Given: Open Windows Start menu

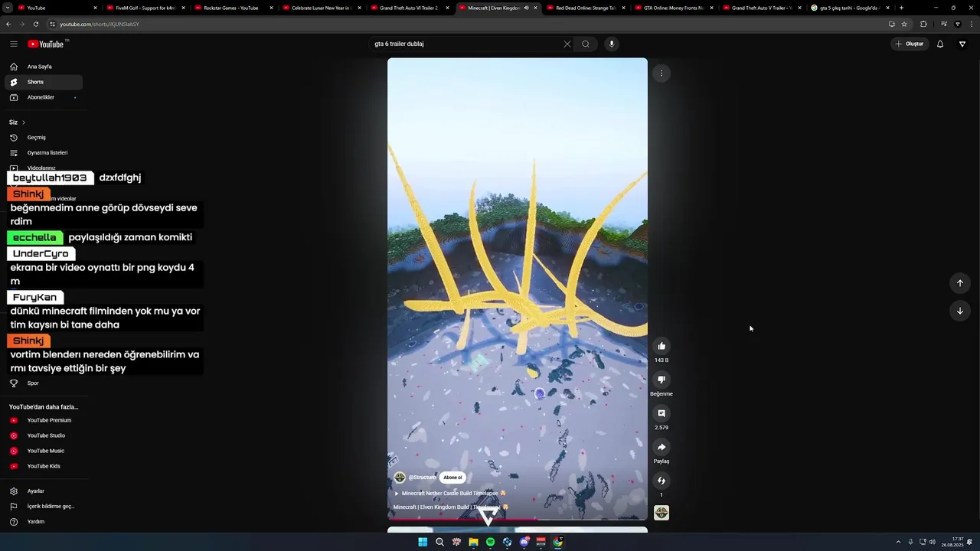Looking at the screenshot, I should pos(423,542).
